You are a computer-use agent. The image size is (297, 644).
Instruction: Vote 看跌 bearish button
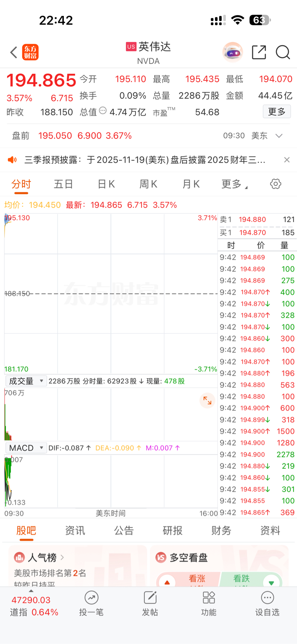[x=251, y=579]
